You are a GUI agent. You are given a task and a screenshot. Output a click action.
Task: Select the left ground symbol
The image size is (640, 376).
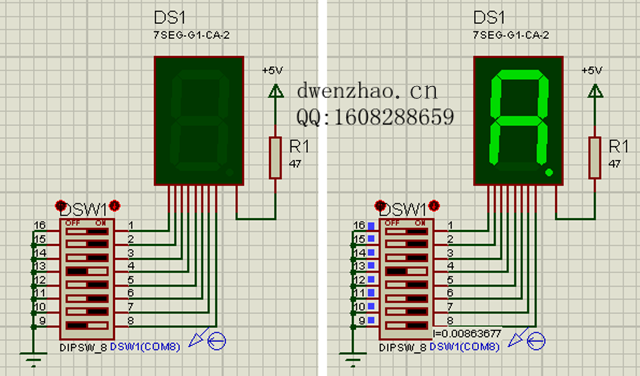pyautogui.click(x=33, y=359)
